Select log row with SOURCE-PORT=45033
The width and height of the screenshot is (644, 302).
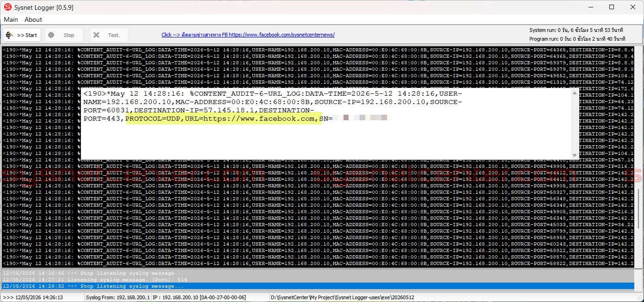pyautogui.click(x=318, y=225)
